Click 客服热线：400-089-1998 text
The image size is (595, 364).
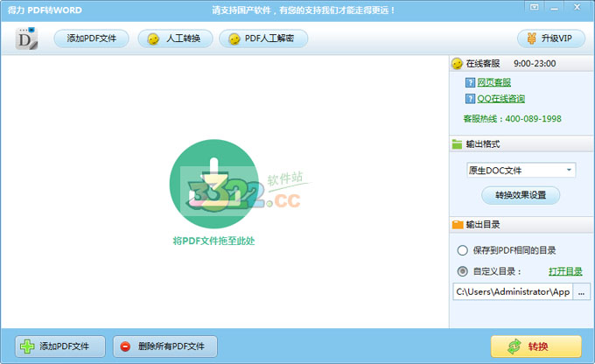[512, 119]
